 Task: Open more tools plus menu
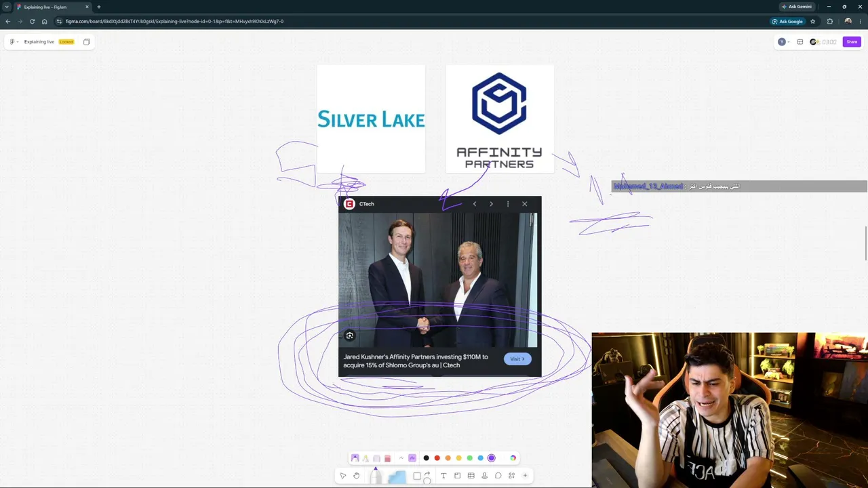pyautogui.click(x=525, y=476)
